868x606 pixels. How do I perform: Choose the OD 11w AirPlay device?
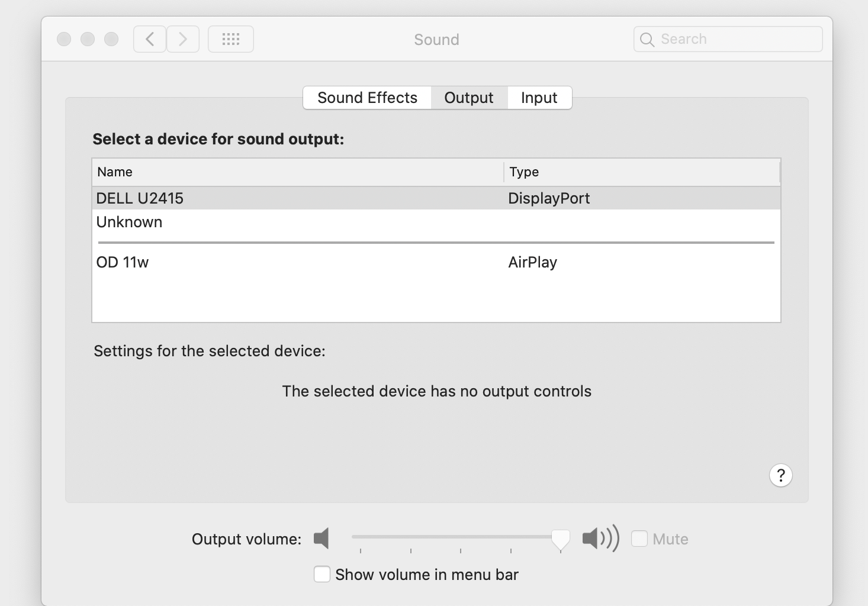pos(436,262)
